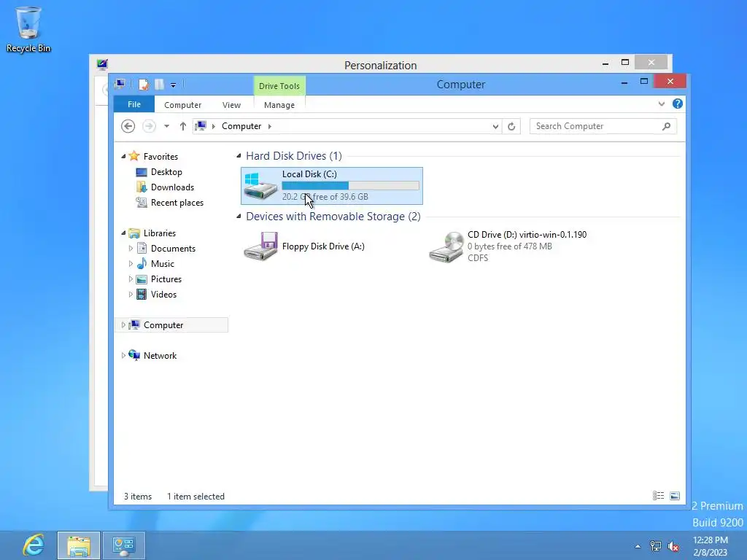The height and width of the screenshot is (560, 747).
Task: Click Local Disk (C:) usage bar
Action: click(x=351, y=186)
